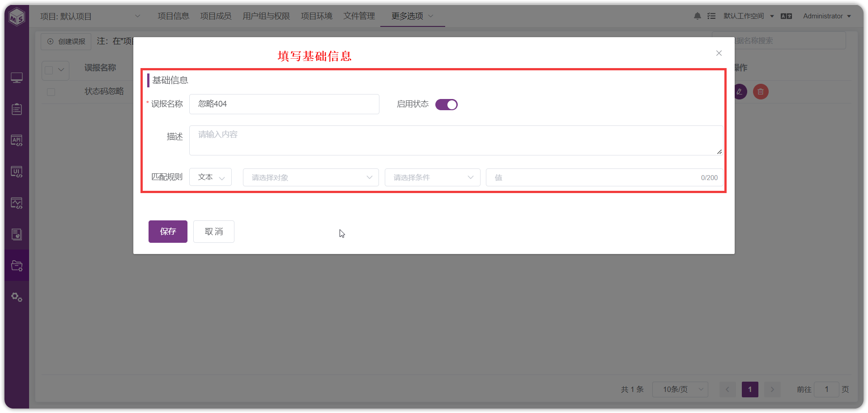Open the task list icon in header

pyautogui.click(x=711, y=16)
